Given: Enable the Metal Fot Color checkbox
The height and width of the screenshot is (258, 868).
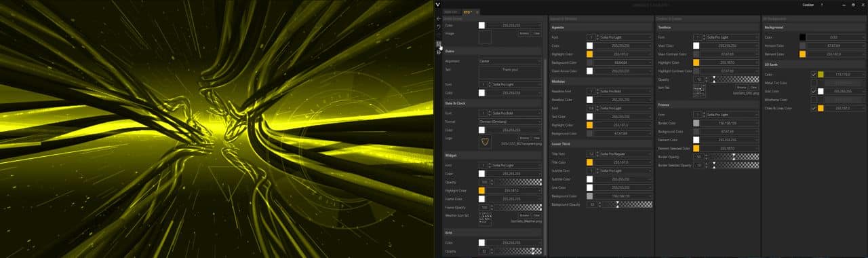Looking at the screenshot, I should point(814,83).
